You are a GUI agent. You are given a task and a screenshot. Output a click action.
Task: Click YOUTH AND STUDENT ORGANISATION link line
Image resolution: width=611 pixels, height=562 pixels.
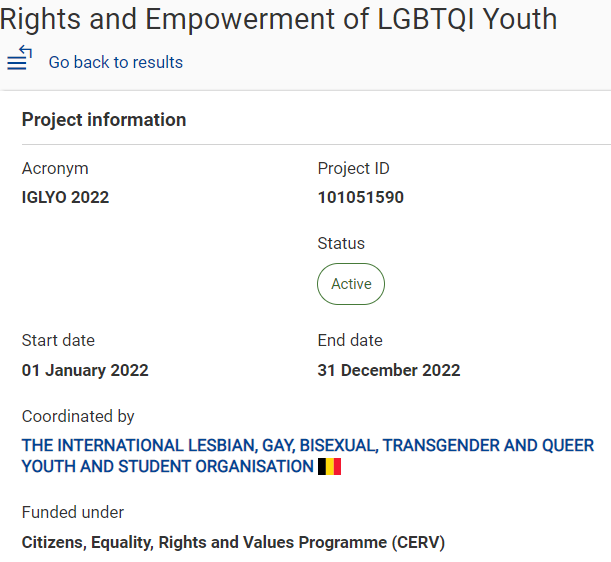(x=168, y=467)
